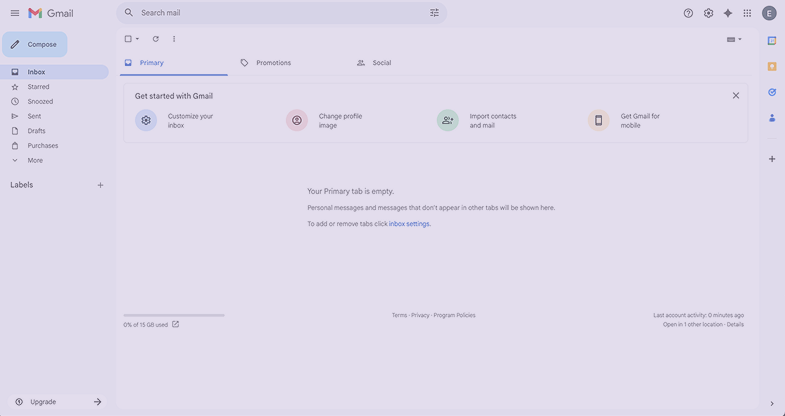Viewport: 785px width, 416px height.
Task: Open the main menu hamburger icon
Action: [15, 13]
